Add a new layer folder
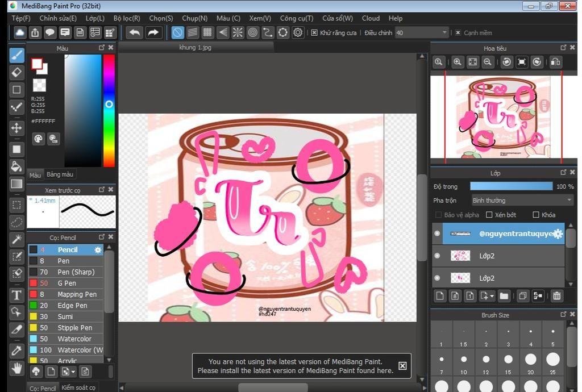Screen dimensions: 582x392 [x=504, y=296]
